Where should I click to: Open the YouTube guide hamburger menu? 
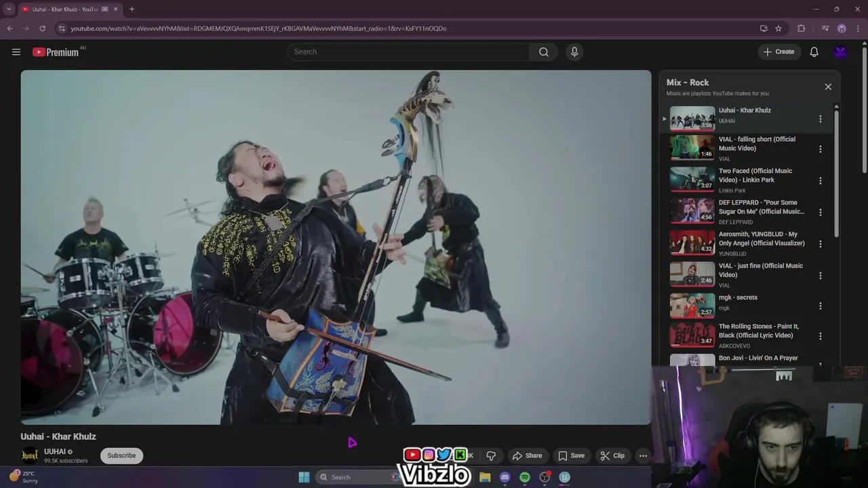[x=16, y=52]
